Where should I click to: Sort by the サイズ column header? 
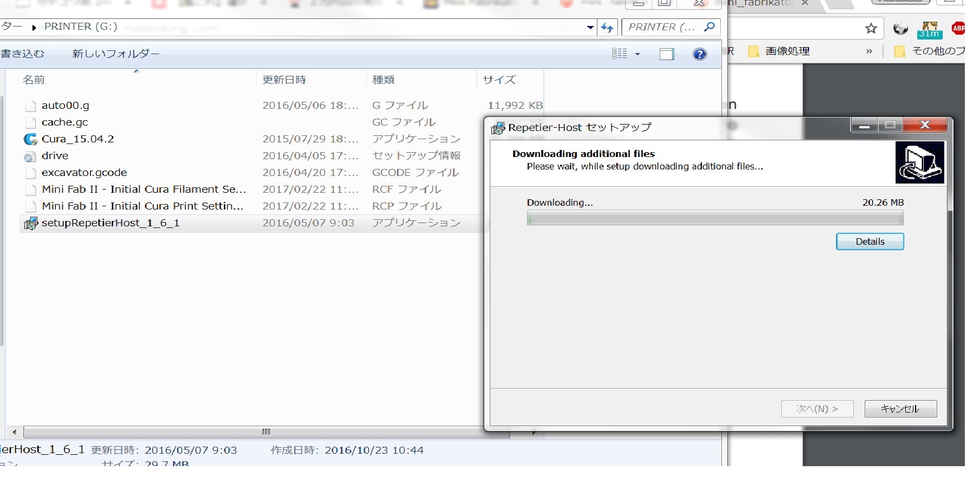(x=499, y=80)
